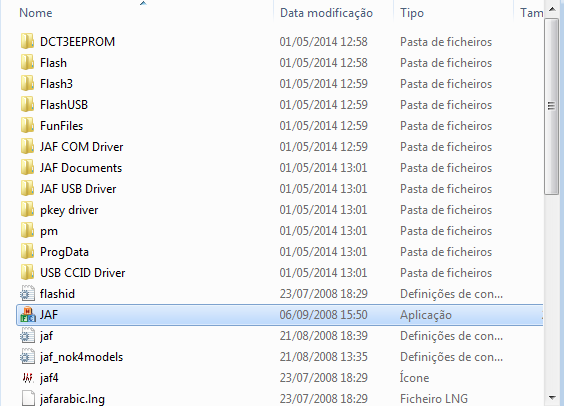The width and height of the screenshot is (564, 406).
Task: Select the JAF Documents name
Action: pos(81,168)
